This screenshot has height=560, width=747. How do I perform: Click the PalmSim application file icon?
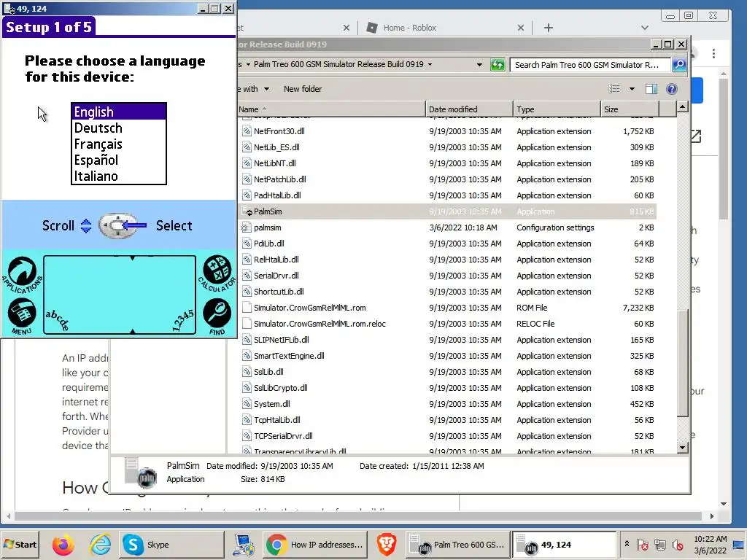coord(247,211)
